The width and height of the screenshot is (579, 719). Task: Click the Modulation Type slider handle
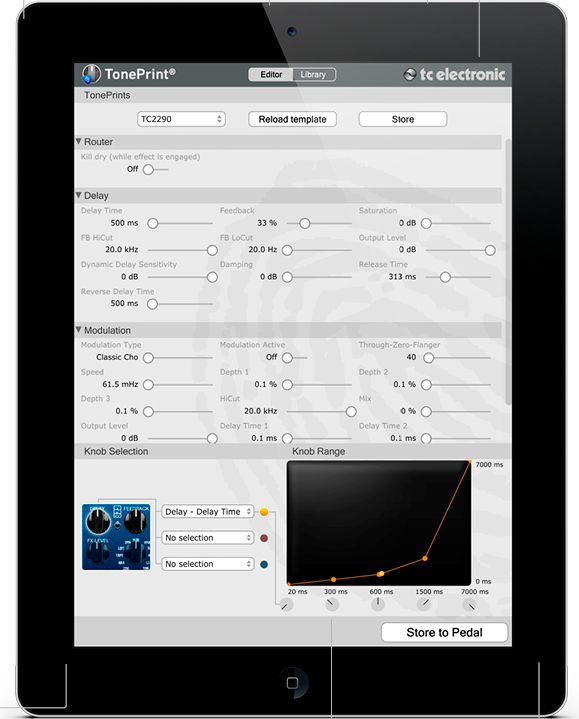point(148,358)
